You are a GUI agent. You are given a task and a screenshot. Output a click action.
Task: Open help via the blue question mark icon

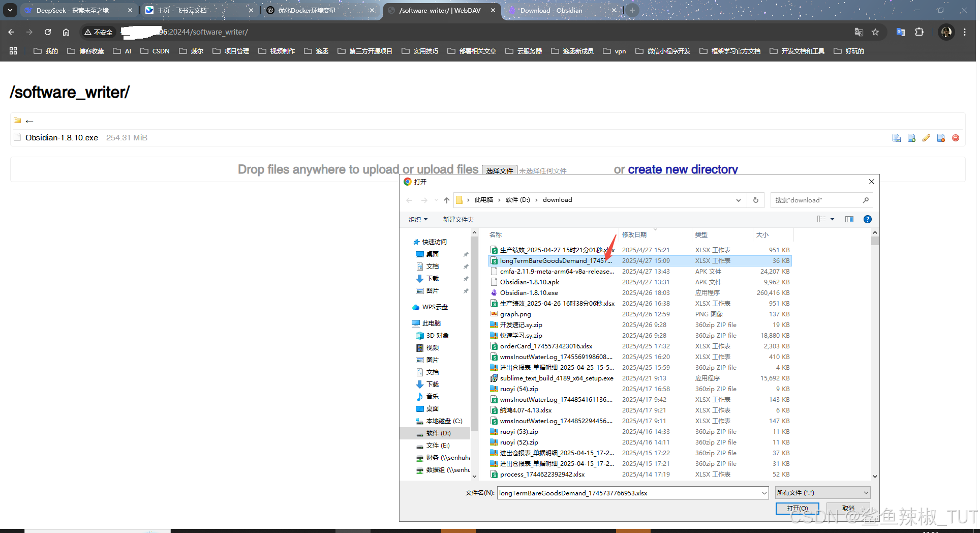point(868,219)
